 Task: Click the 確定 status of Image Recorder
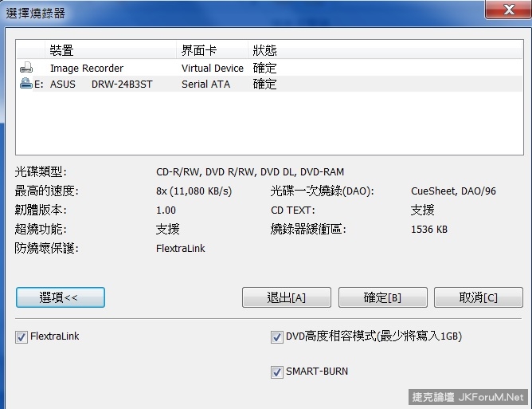(264, 69)
